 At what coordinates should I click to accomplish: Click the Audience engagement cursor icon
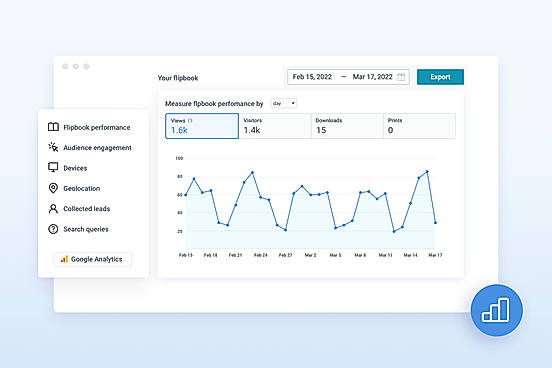pyautogui.click(x=53, y=147)
